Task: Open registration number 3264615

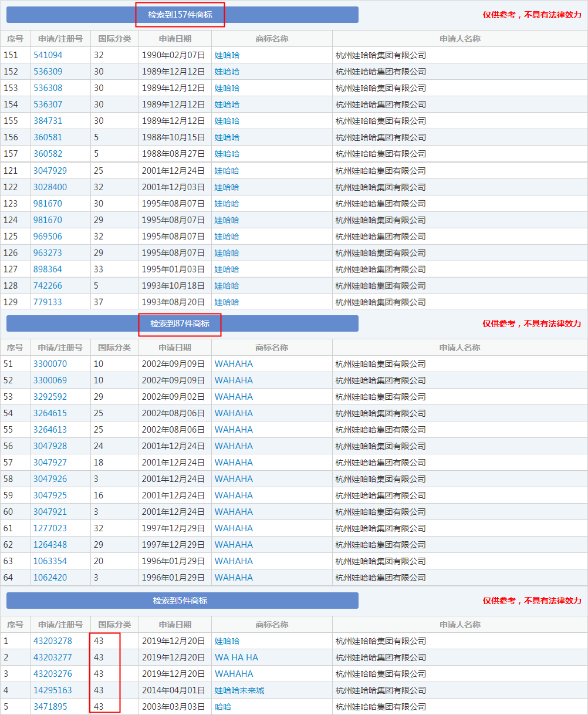Action: point(50,413)
